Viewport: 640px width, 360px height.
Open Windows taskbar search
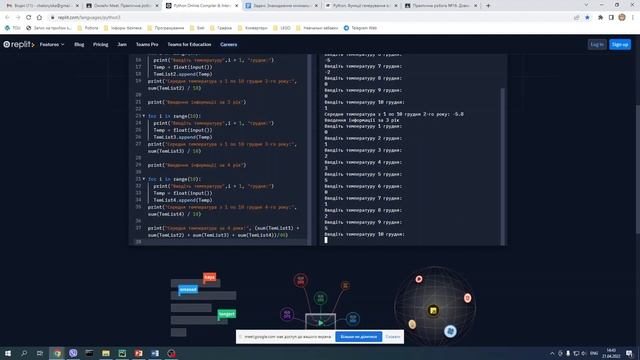pos(24,353)
